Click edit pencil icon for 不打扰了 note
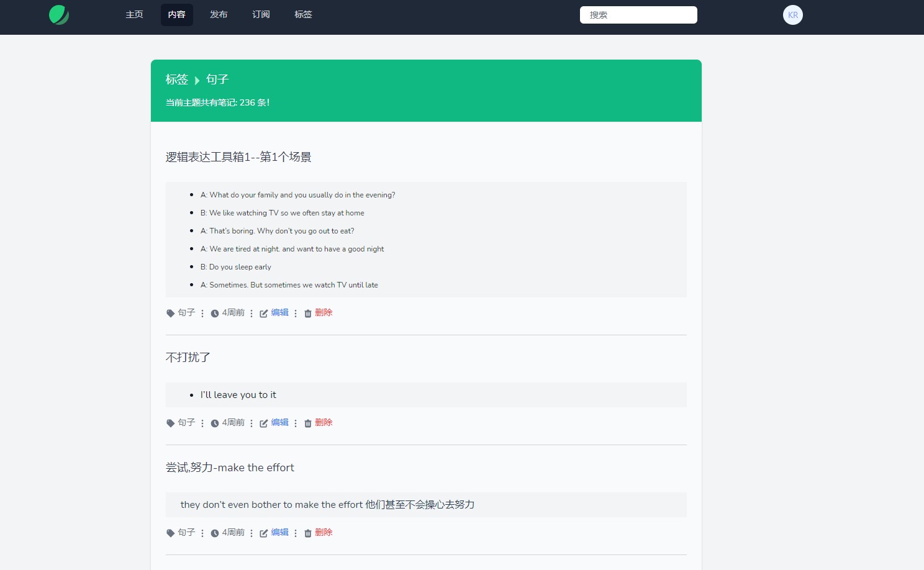Image resolution: width=924 pixels, height=570 pixels. coord(264,423)
